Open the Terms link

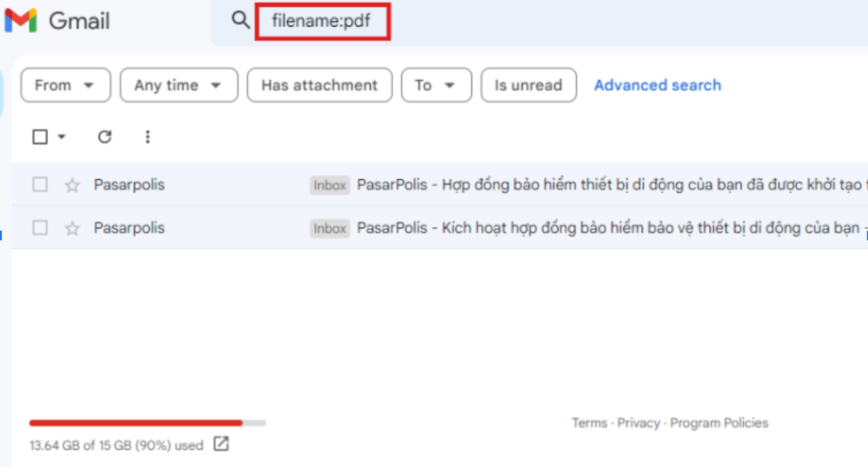[589, 423]
